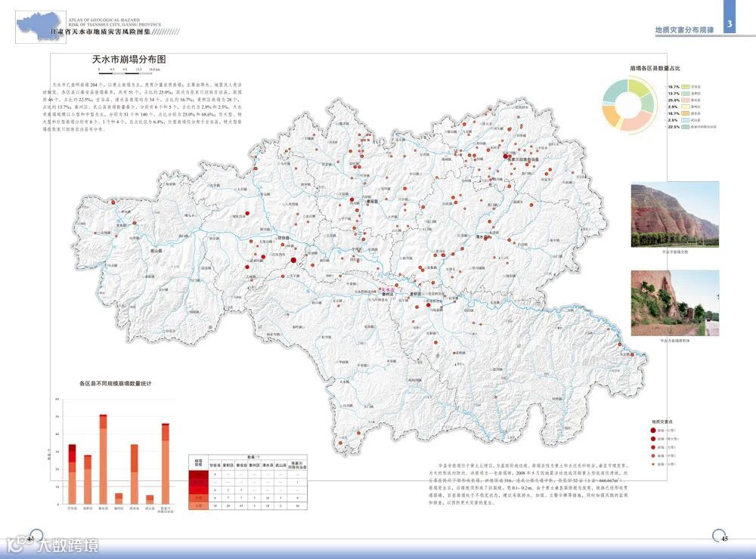The image size is (756, 559).
Task: Click the 25.0% value in the pie legend
Action: (674, 100)
